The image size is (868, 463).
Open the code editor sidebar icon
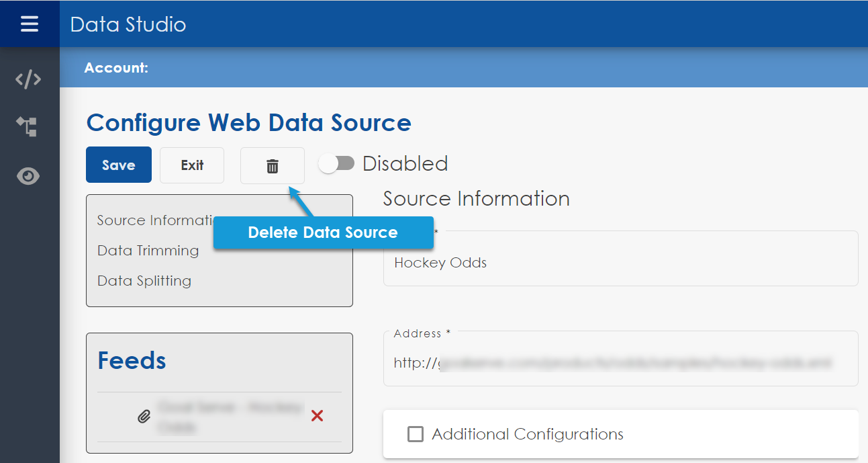pyautogui.click(x=29, y=79)
